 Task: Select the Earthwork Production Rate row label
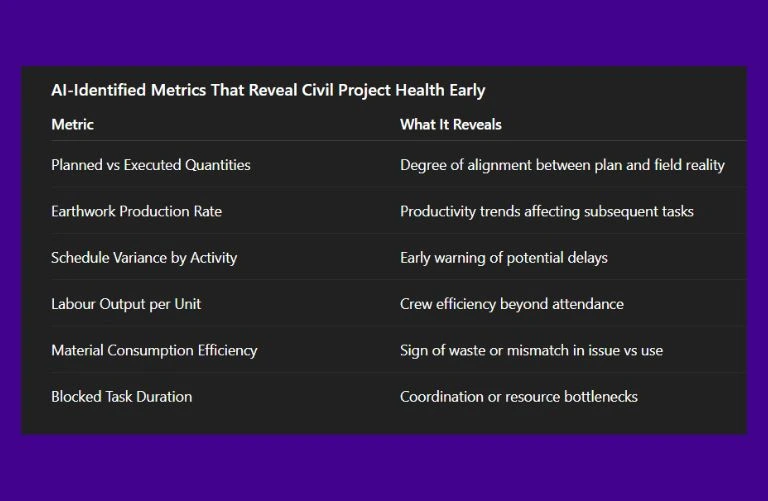tap(136, 211)
